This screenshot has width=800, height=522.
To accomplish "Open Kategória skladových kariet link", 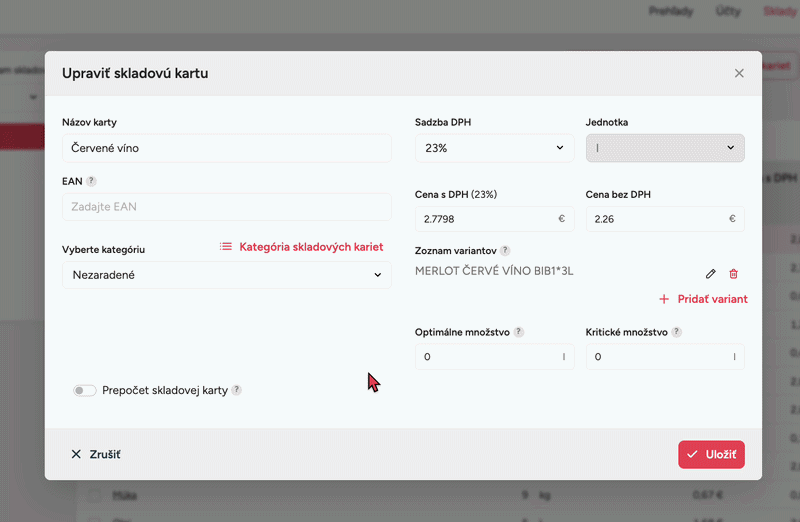I will click(x=301, y=246).
